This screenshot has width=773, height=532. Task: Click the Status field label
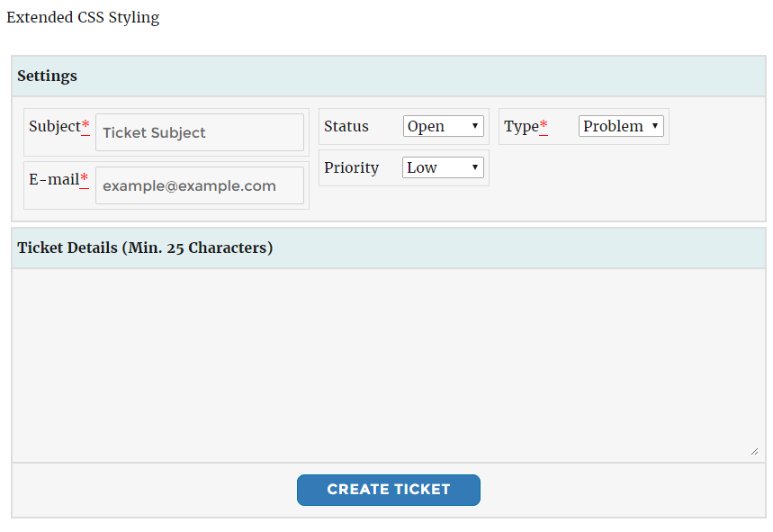click(346, 127)
